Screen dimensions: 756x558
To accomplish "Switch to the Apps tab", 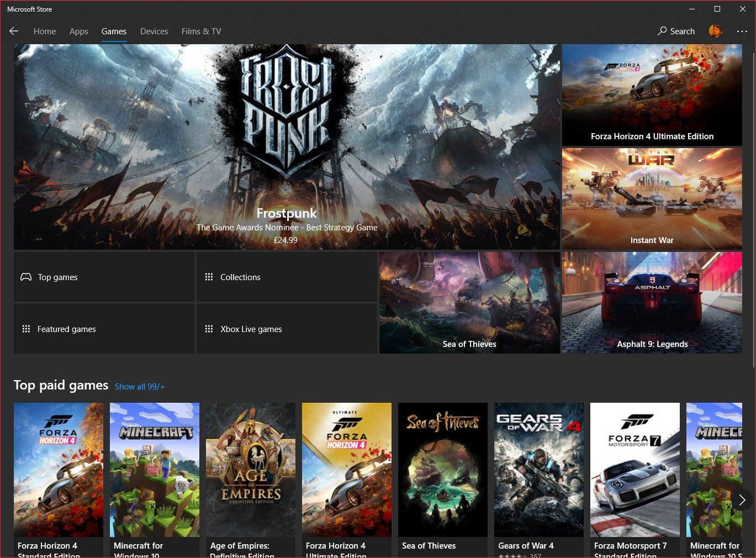I will click(x=78, y=31).
